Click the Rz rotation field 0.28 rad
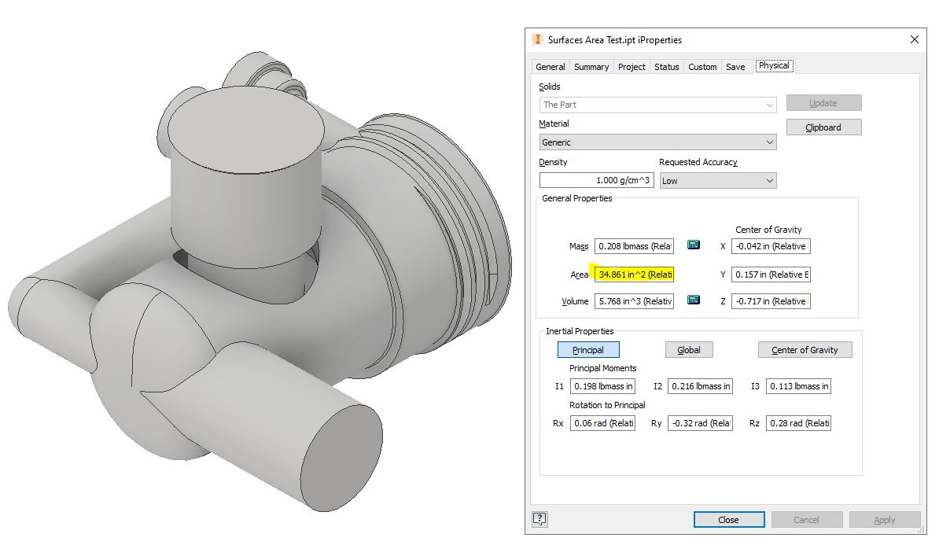This screenshot has width=939, height=560. (798, 423)
